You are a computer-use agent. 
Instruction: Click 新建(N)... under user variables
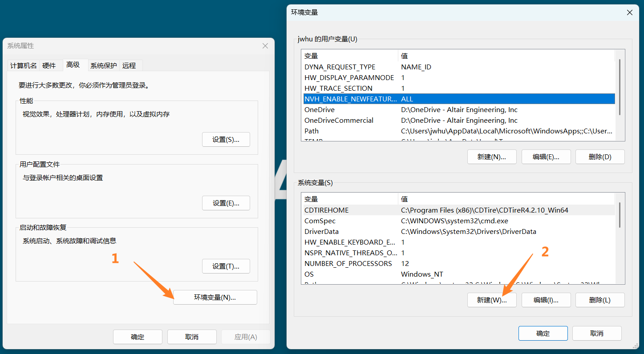click(x=492, y=157)
